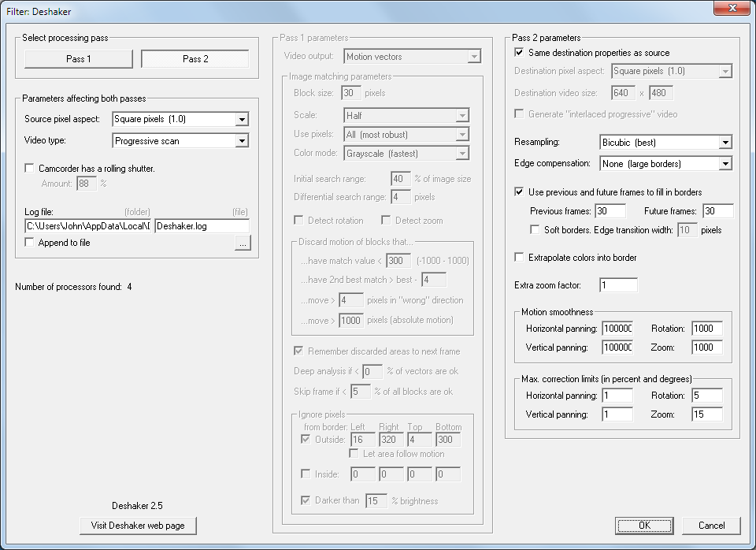This screenshot has width=756, height=550.
Task: Click the Darker than checkbox
Action: 306,500
